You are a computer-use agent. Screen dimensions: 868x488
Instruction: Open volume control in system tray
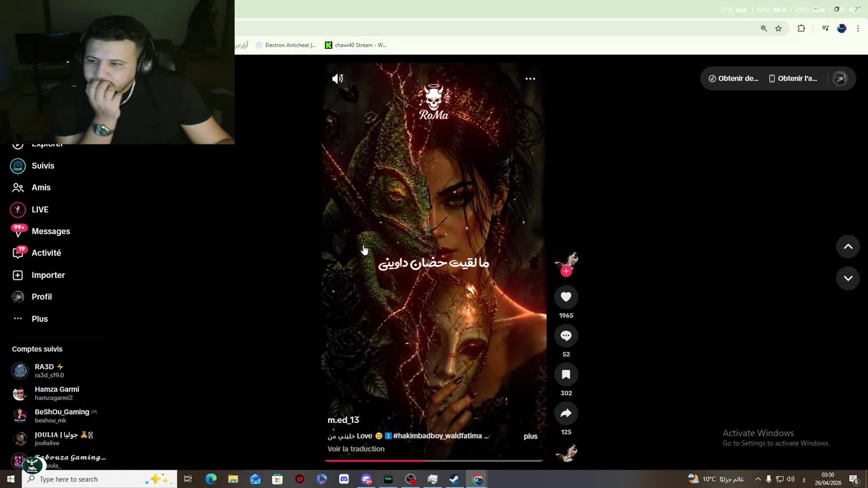(791, 479)
